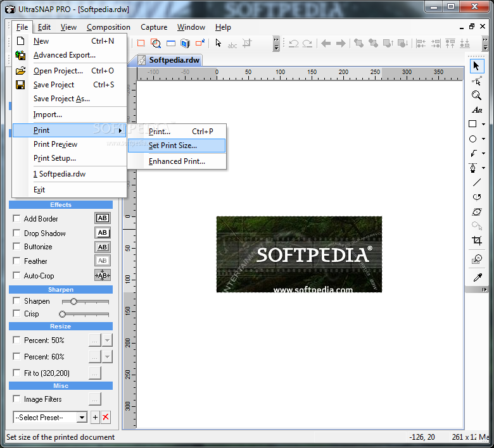Open the Capture menu

pos(154,27)
